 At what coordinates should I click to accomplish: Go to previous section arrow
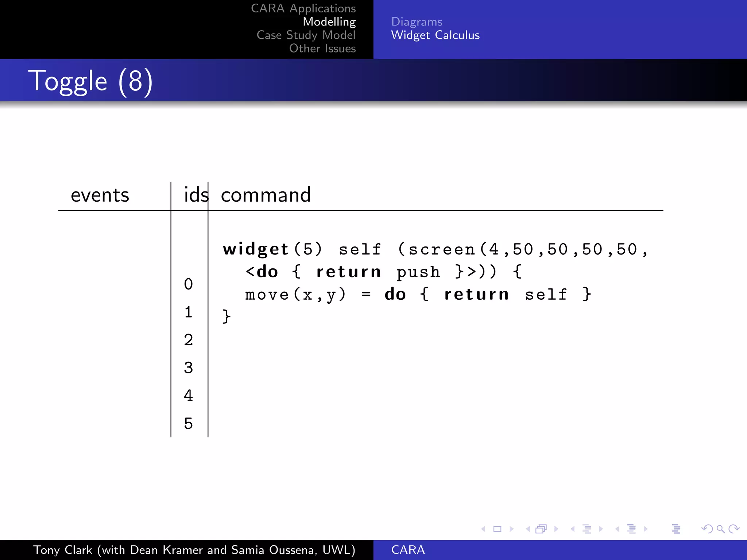(617, 529)
